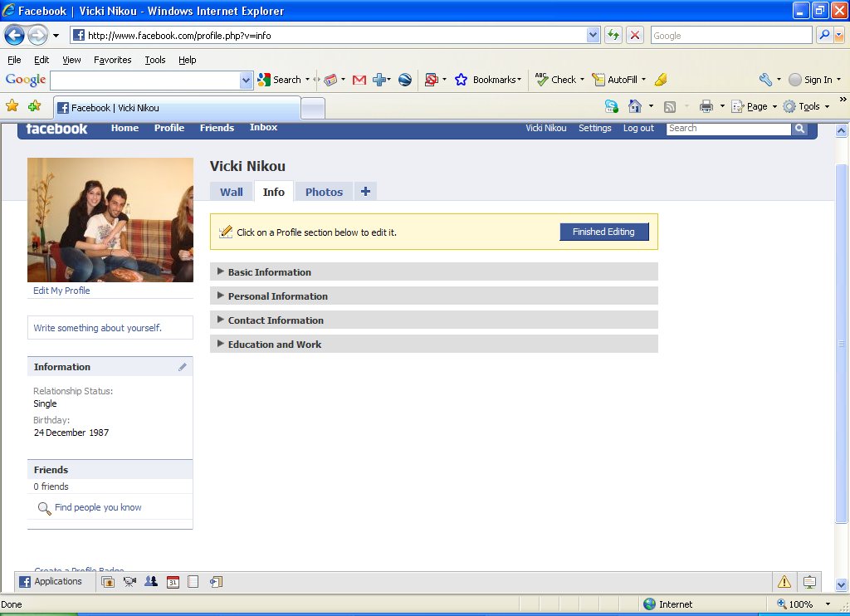Click the Facebook search magnifier button
This screenshot has height=616, width=850.
pyautogui.click(x=799, y=129)
